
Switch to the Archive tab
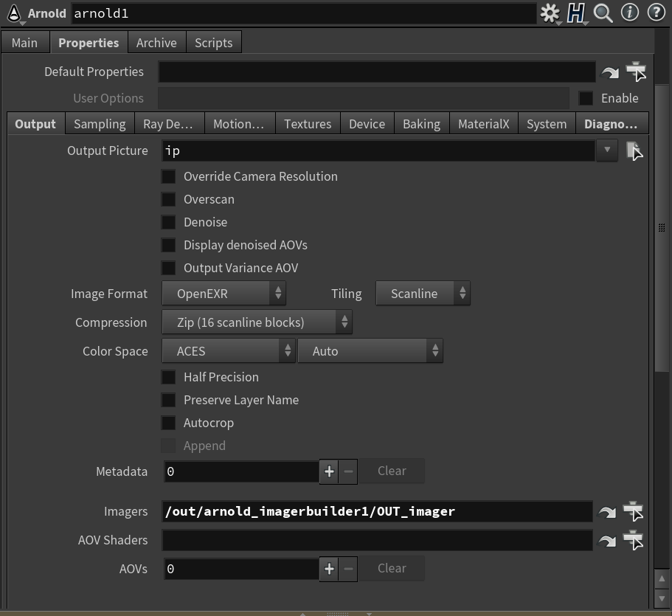point(156,43)
